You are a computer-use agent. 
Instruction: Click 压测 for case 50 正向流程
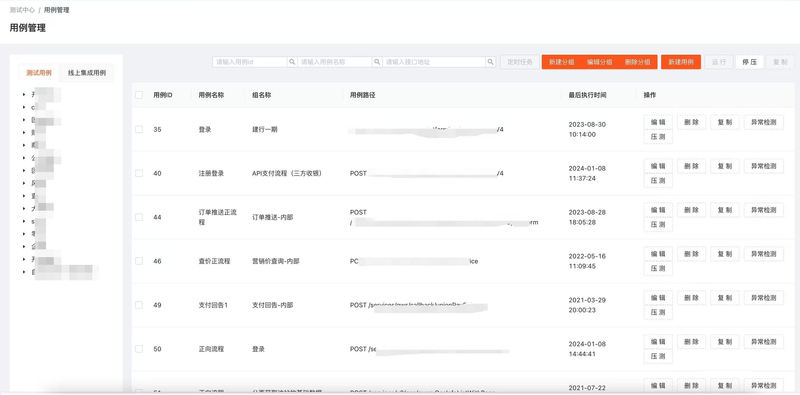tap(658, 356)
